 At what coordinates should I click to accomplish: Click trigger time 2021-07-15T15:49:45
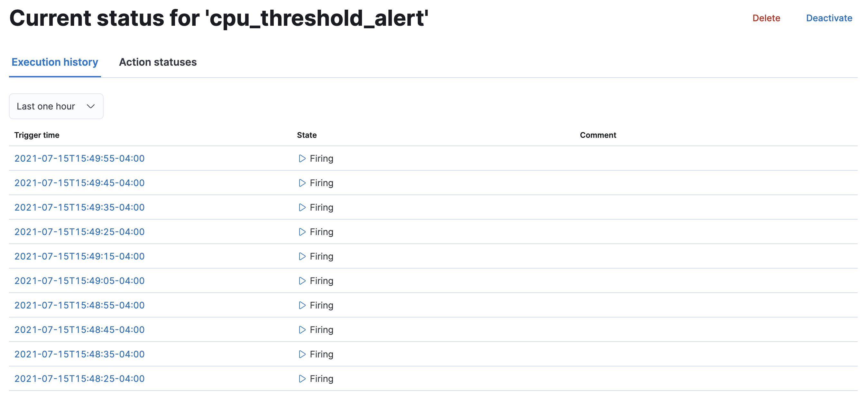80,182
